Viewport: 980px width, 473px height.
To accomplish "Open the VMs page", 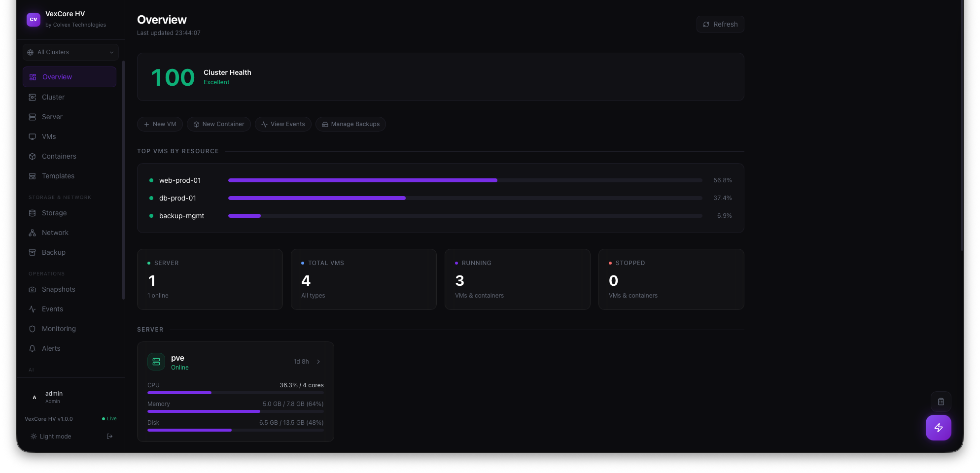I will [70, 136].
